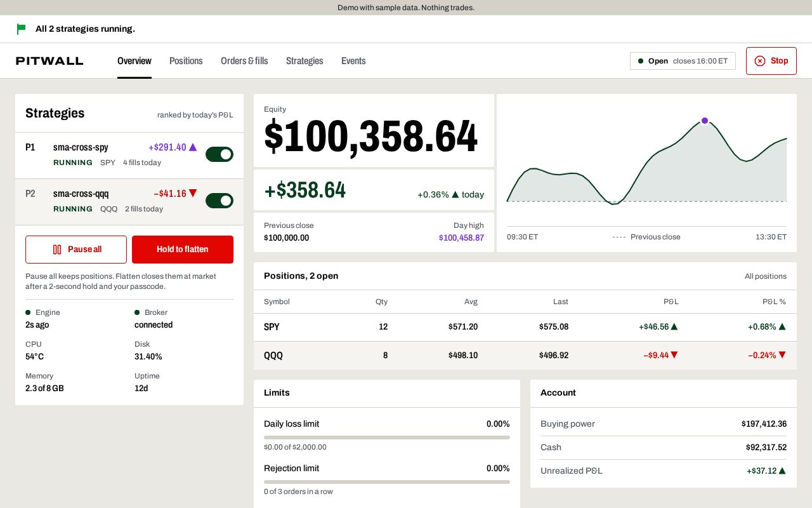Toggle the sma-cross-qqq strategy switch
This screenshot has width=812, height=508.
pyautogui.click(x=219, y=201)
